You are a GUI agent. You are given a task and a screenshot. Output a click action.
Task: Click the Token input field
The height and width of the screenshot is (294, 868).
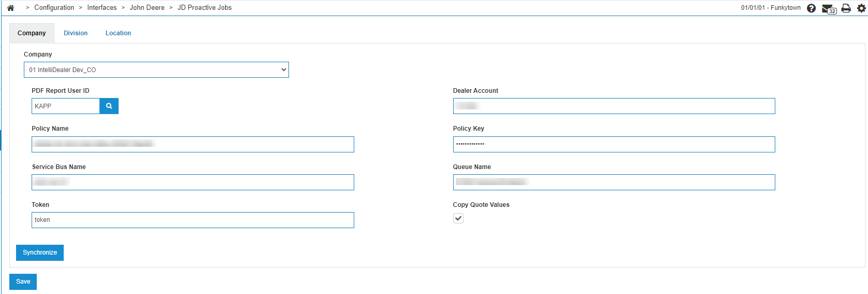coord(193,220)
